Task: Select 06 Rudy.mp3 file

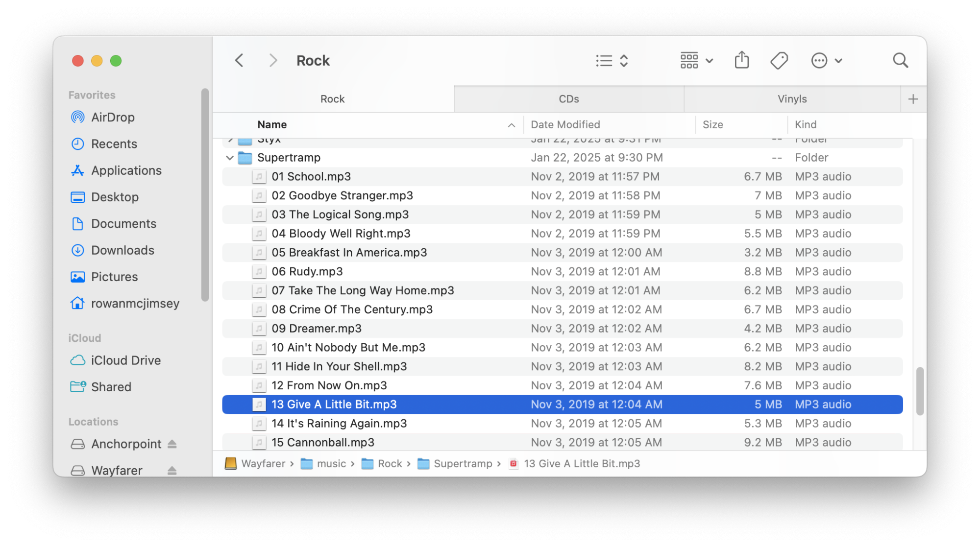Action: [307, 272]
